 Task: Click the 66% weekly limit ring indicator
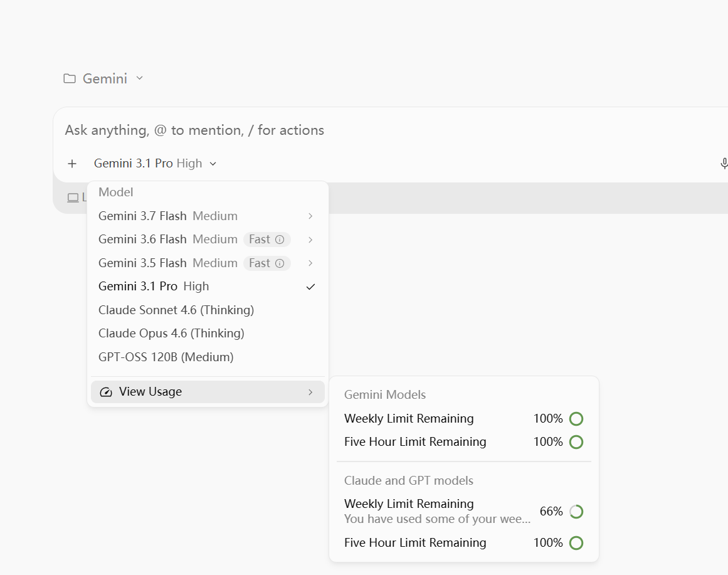tap(576, 512)
